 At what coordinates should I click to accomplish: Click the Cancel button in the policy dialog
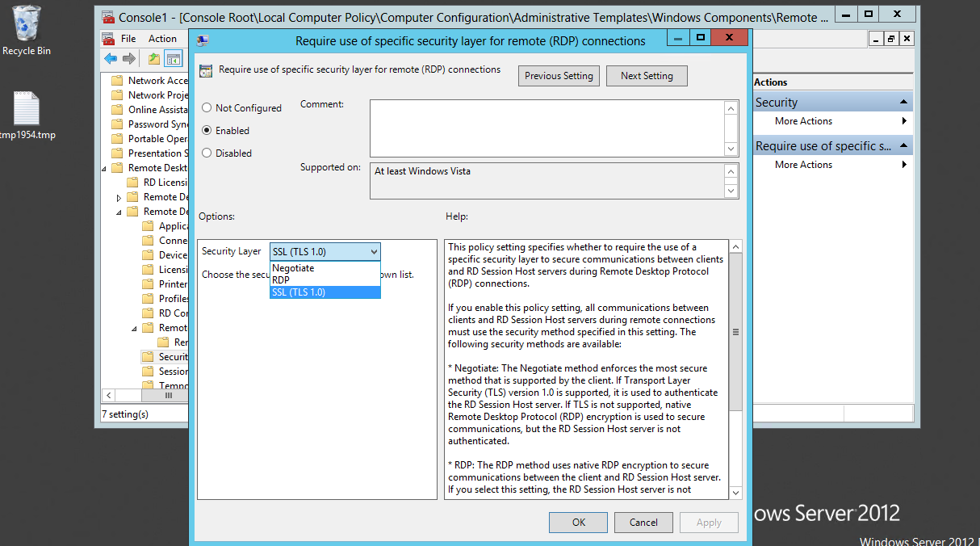click(x=643, y=523)
